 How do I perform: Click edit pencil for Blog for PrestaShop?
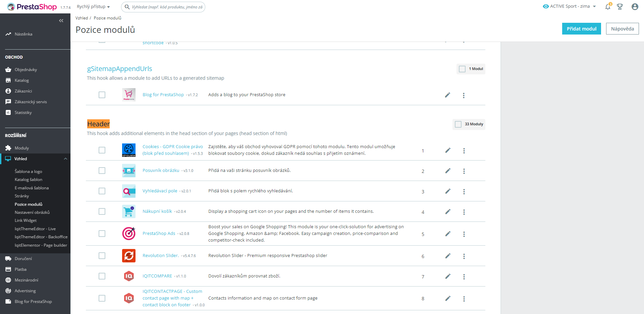(447, 95)
